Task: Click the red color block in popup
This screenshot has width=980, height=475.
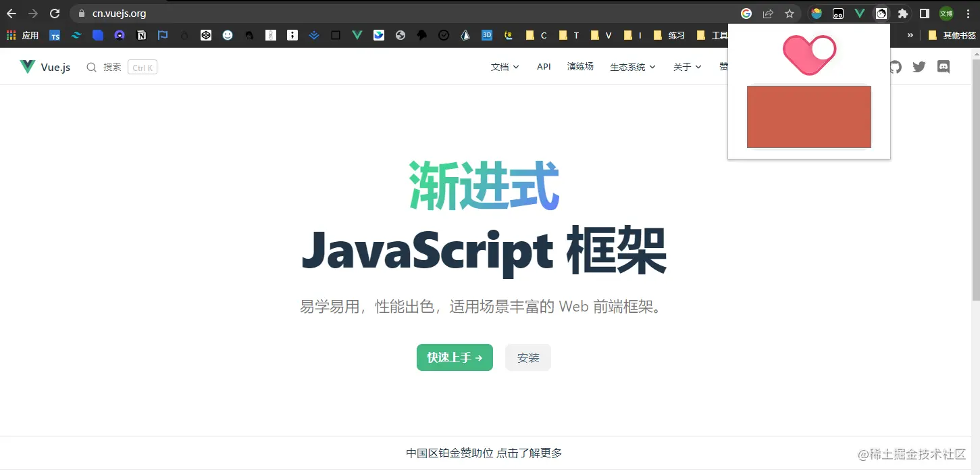Action: pyautogui.click(x=809, y=116)
